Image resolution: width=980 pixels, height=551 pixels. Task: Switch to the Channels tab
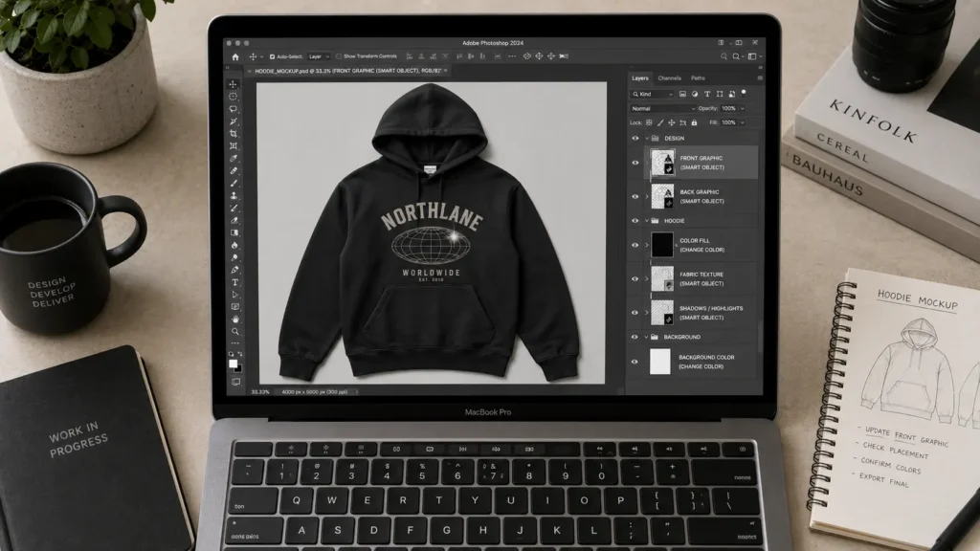pyautogui.click(x=669, y=78)
